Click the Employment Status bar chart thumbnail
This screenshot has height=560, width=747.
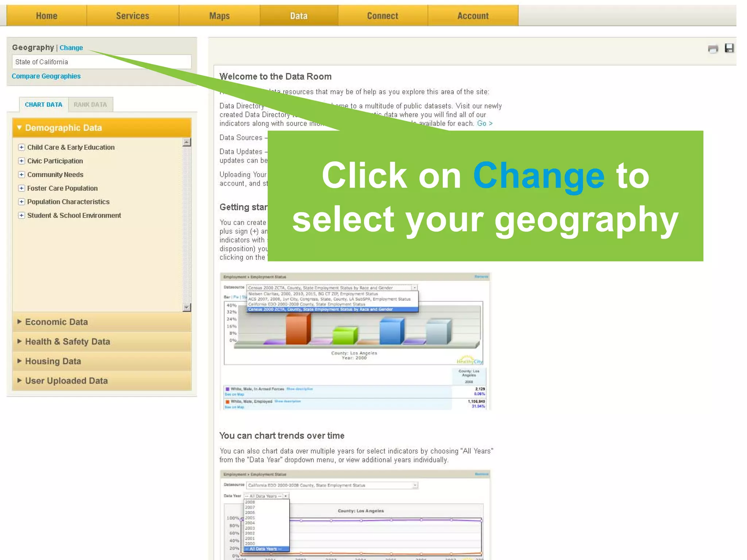click(x=356, y=341)
